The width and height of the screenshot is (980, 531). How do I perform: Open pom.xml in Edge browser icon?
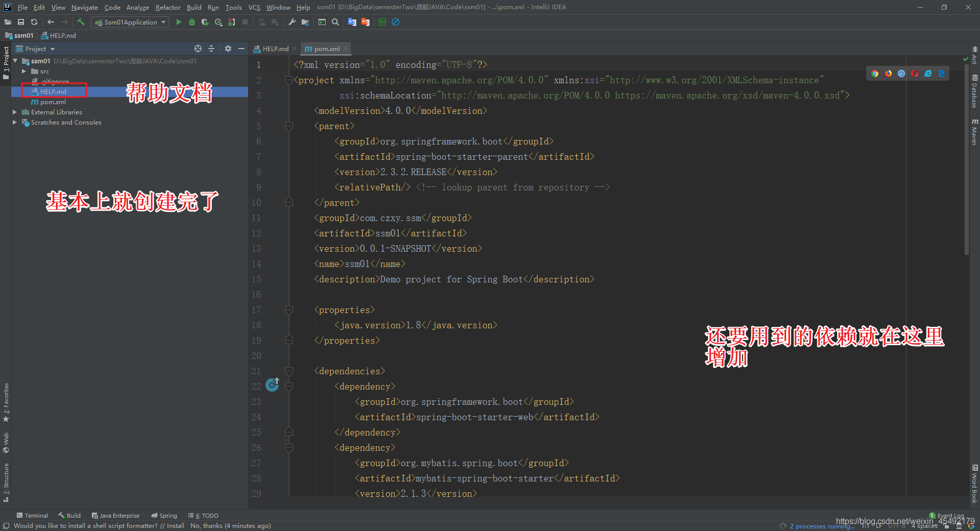941,74
